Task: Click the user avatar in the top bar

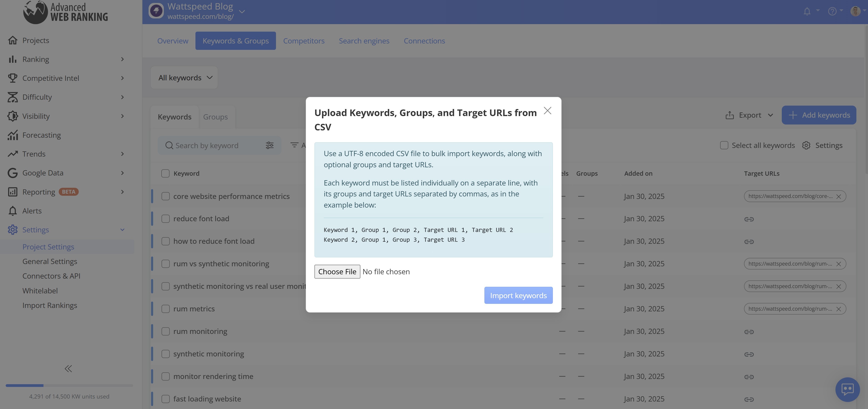Action: (x=855, y=11)
